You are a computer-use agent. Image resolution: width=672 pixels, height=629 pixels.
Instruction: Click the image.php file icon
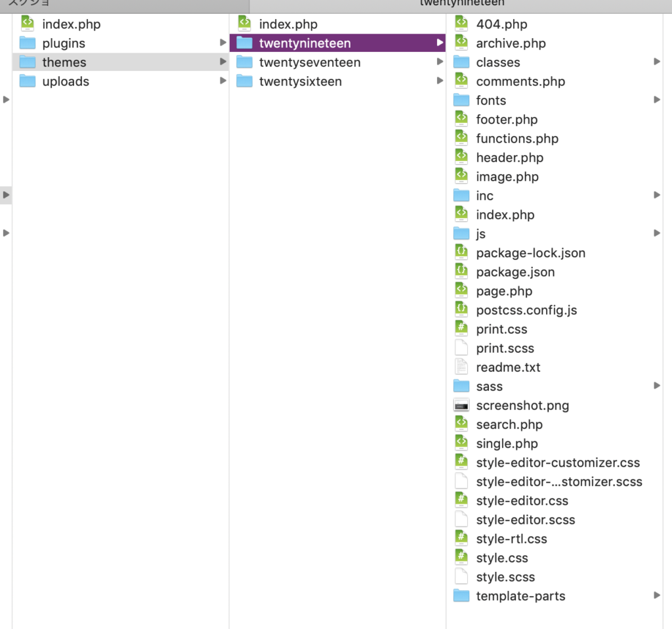(x=461, y=176)
